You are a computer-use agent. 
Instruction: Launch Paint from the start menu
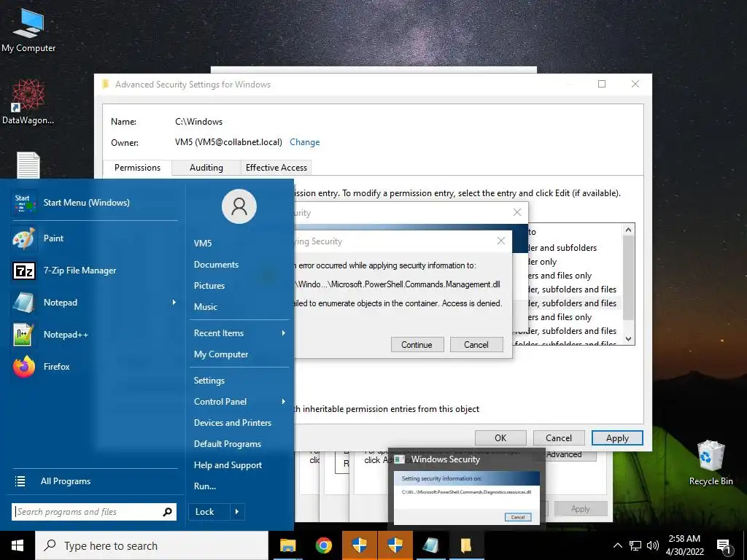(x=94, y=238)
